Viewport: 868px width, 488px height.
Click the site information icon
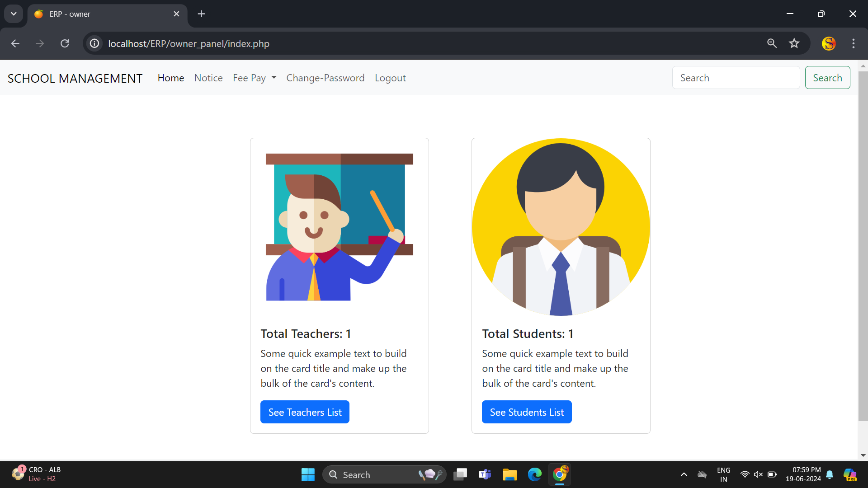94,43
